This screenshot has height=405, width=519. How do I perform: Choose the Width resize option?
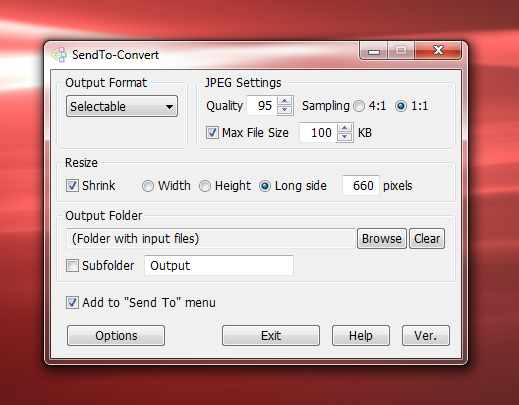pos(148,186)
